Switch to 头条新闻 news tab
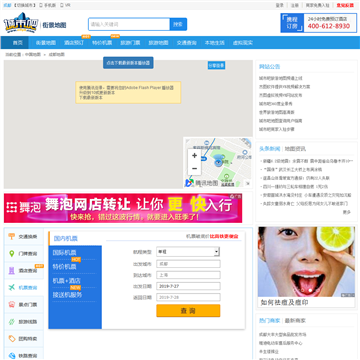Viewport: 360px width, 360px height. tap(270, 149)
